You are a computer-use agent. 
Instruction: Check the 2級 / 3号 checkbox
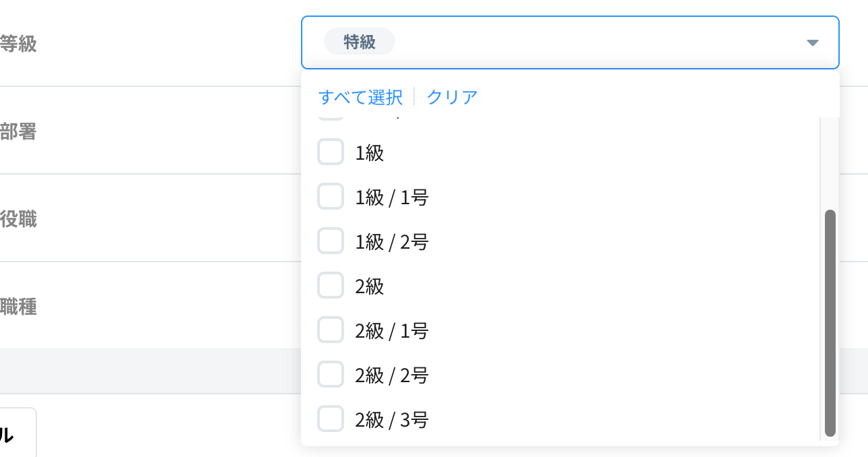331,419
